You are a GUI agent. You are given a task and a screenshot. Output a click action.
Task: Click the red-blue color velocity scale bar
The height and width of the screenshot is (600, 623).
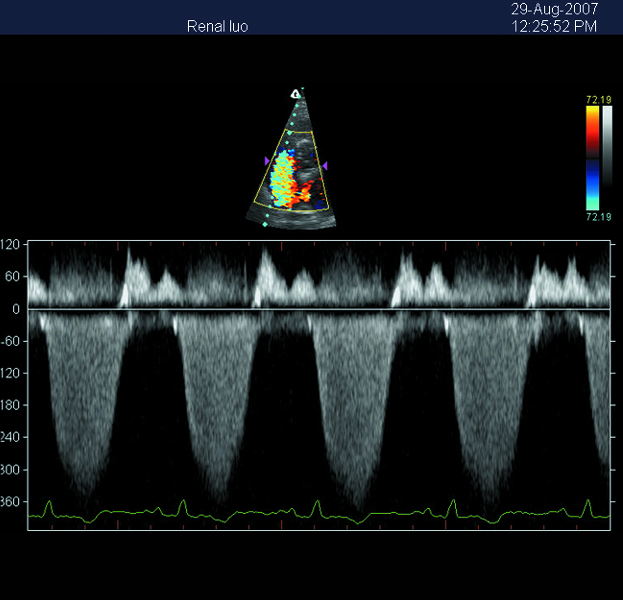coord(592,157)
